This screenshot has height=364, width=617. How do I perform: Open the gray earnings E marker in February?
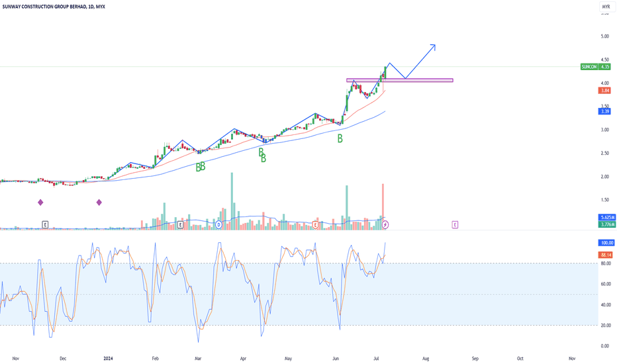pyautogui.click(x=180, y=225)
